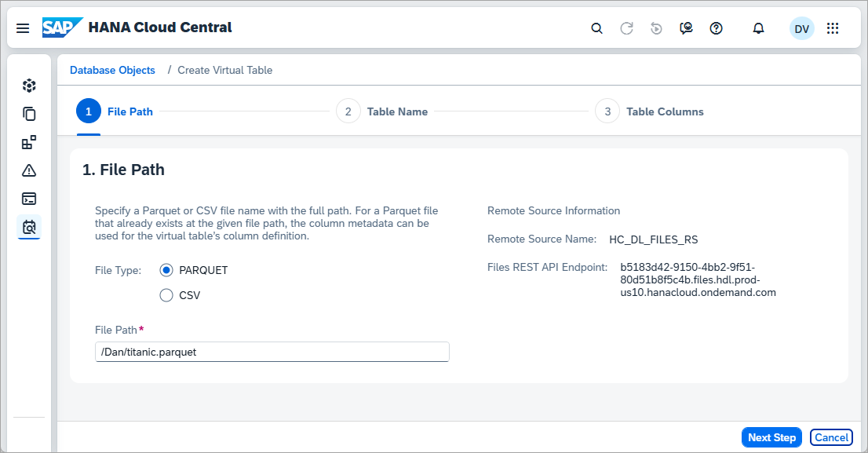Viewport: 868px width, 453px height.
Task: Go to step 1 File Path
Action: (115, 111)
